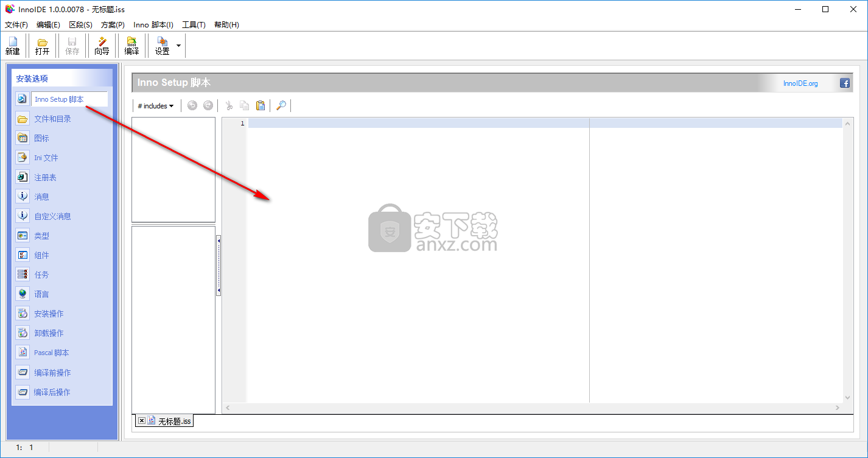
Task: Collapse the side panel using splitter handle
Action: click(219, 266)
